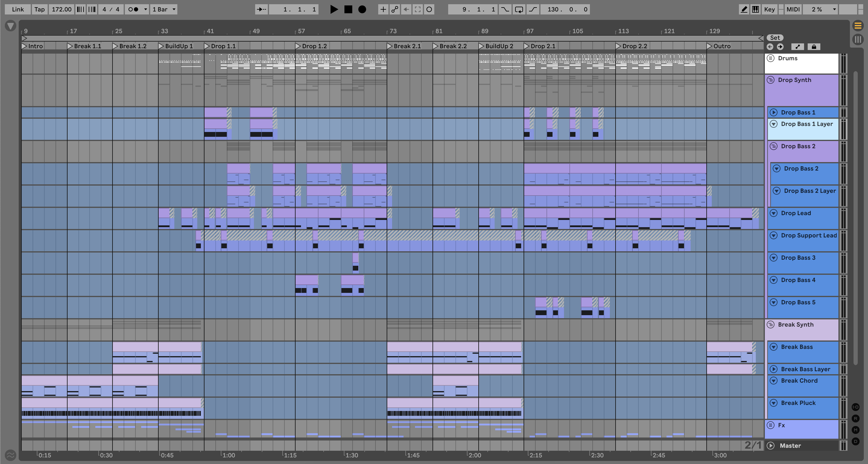Open the CPU load 2 % dropdown
Image resolution: width=868 pixels, height=464 pixels.
(x=820, y=9)
